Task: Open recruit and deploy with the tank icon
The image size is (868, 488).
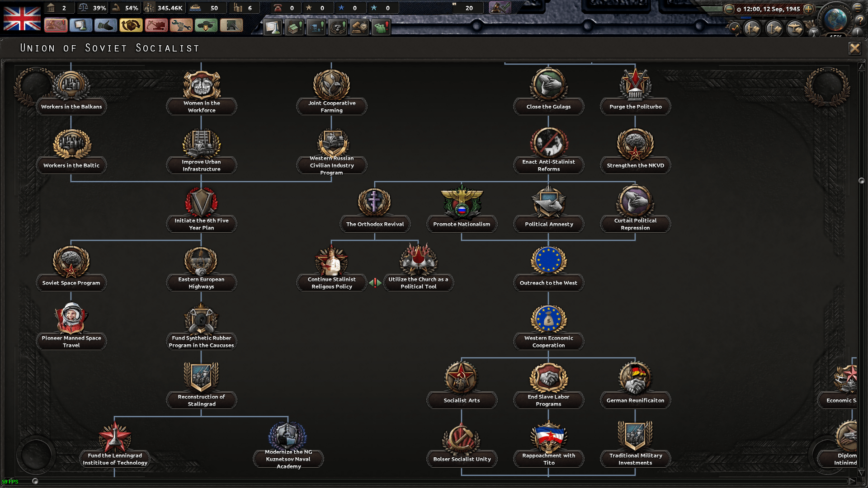Action: 207,26
